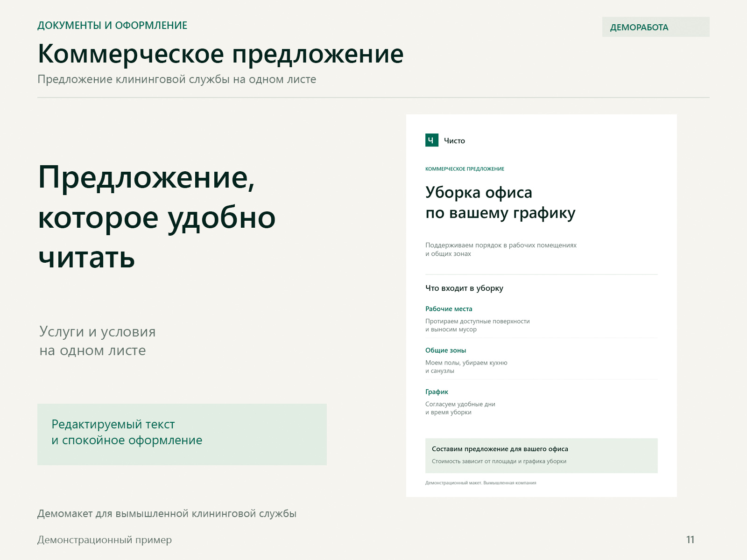Click the 'Рабочие места' item heading

coord(449,309)
